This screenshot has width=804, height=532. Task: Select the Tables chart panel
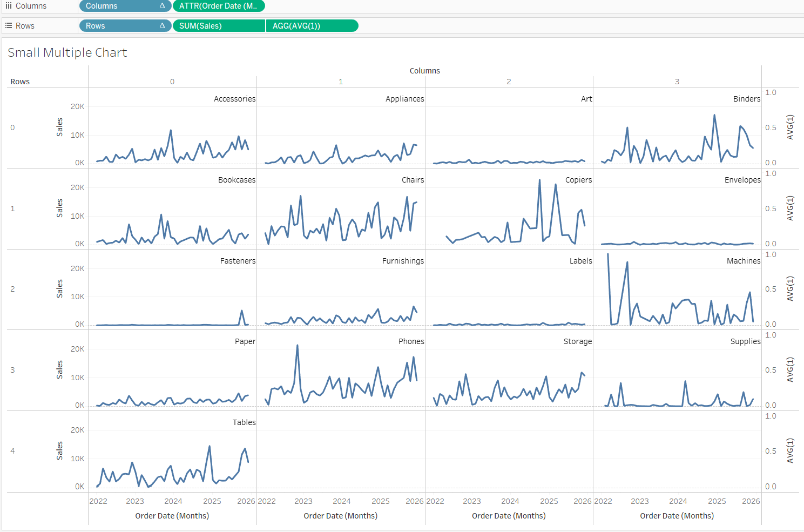click(x=172, y=452)
